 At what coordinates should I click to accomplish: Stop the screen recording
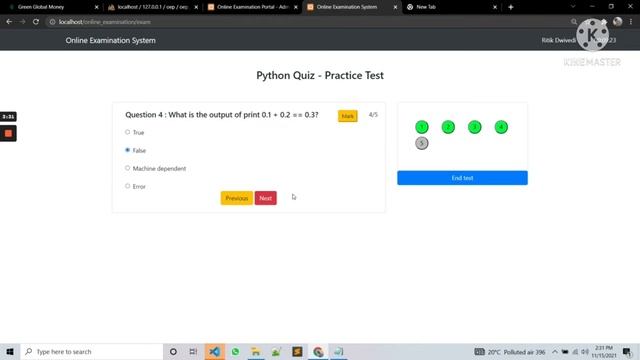point(8,133)
